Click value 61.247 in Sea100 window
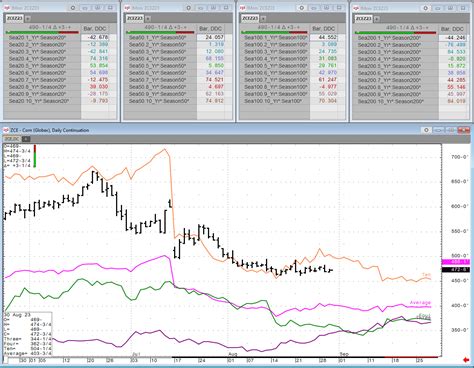 pos(328,80)
